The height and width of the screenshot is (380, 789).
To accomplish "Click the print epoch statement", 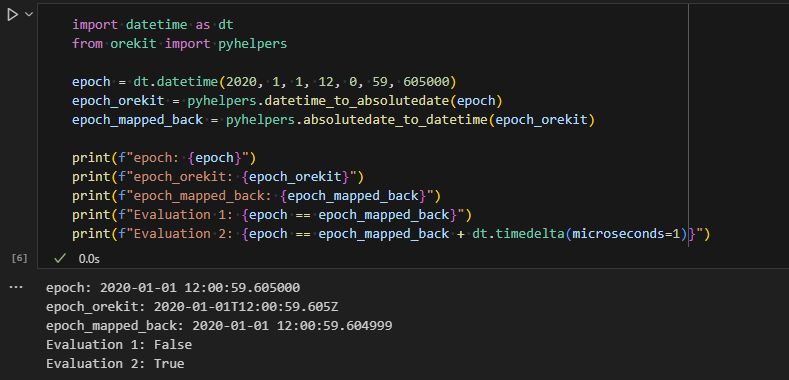I will [164, 158].
